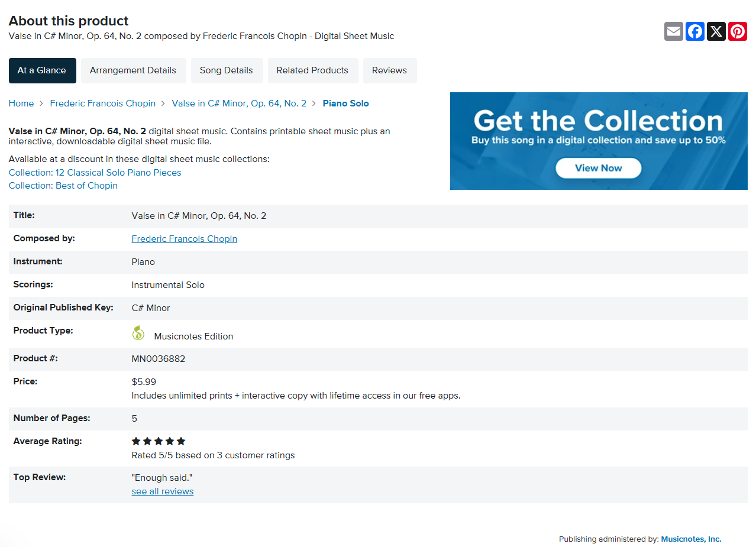Click View Now button on banner
This screenshot has height=547, width=756.
click(x=598, y=168)
